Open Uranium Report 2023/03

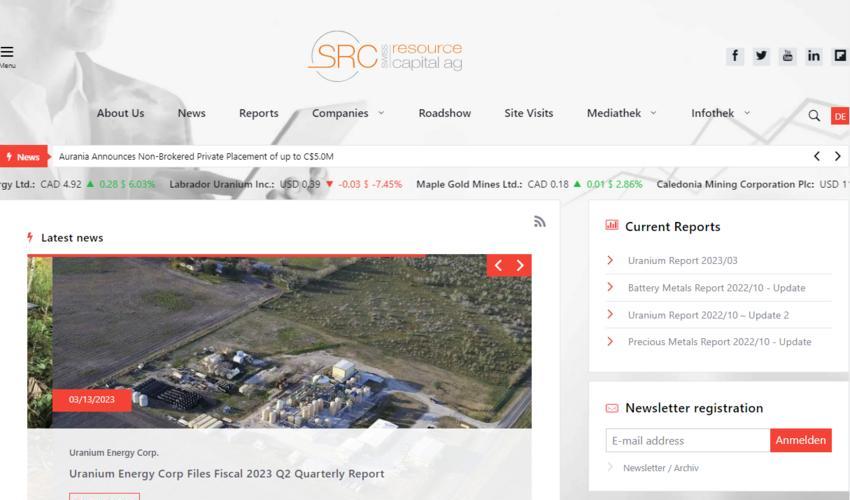click(x=682, y=261)
